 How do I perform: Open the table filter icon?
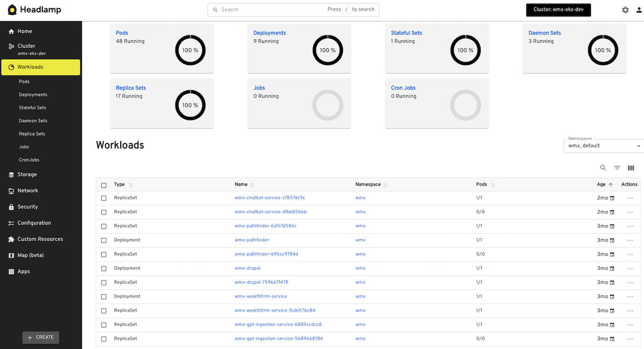617,168
